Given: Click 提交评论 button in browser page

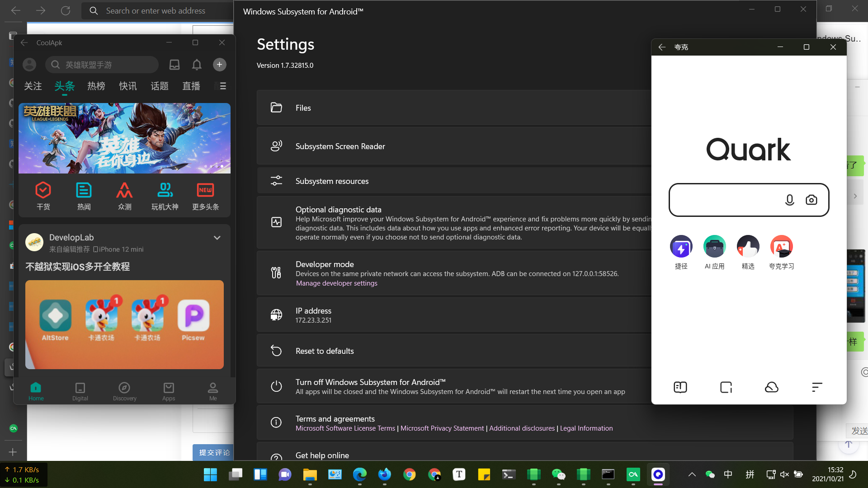Looking at the screenshot, I should (213, 452).
